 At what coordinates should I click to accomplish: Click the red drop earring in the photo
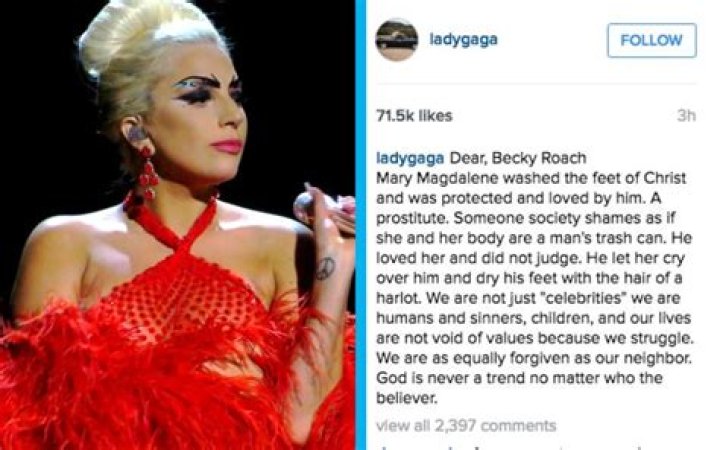tap(146, 173)
